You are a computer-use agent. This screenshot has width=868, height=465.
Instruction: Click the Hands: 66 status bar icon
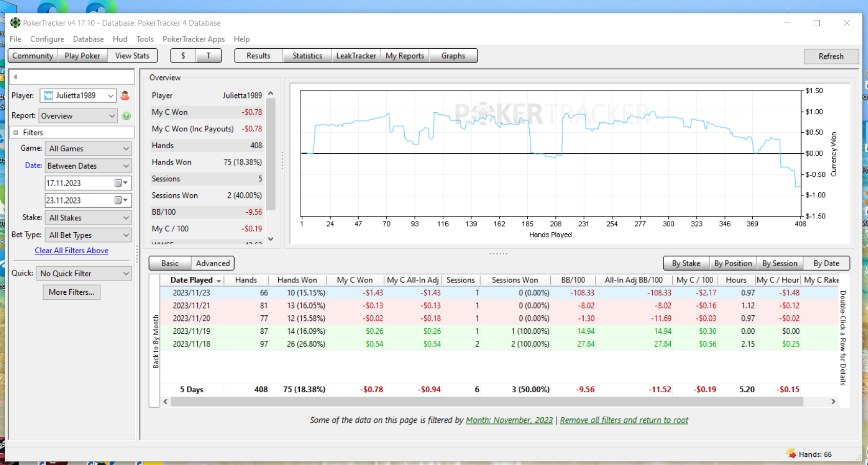(x=791, y=454)
